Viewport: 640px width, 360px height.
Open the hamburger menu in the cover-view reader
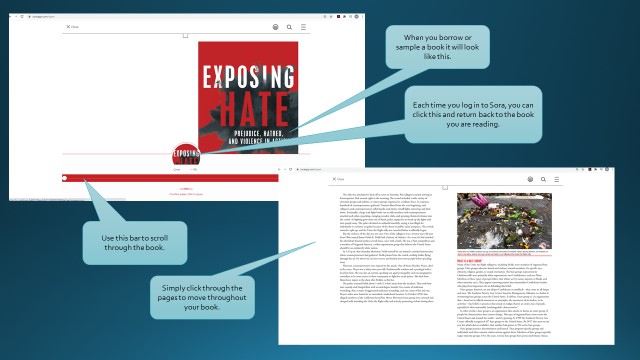point(303,27)
